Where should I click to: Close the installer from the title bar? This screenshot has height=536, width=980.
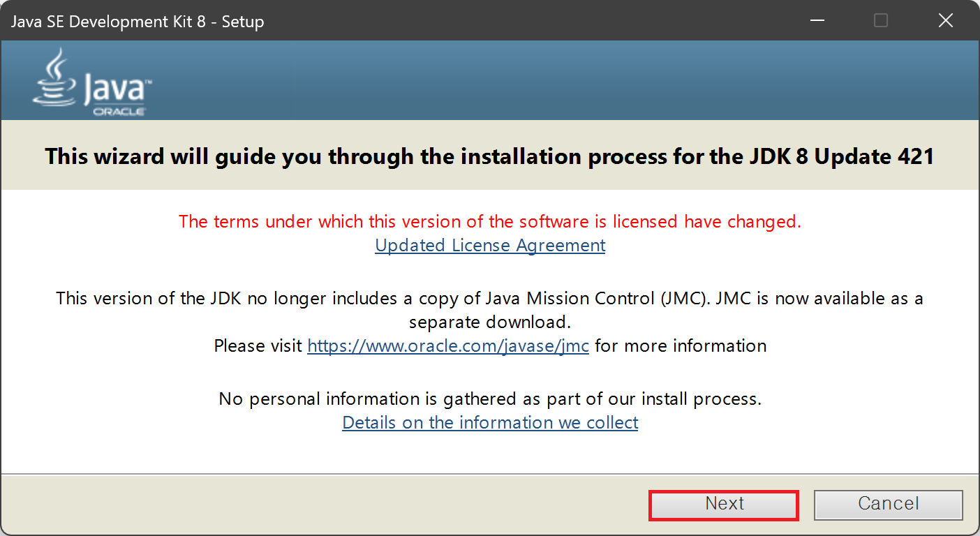tap(945, 20)
